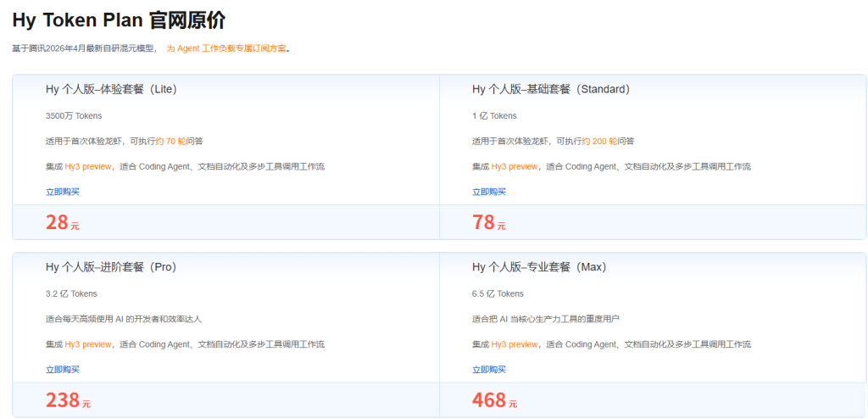
Task: Click the orange "约 70 轮" text
Action: (x=170, y=142)
